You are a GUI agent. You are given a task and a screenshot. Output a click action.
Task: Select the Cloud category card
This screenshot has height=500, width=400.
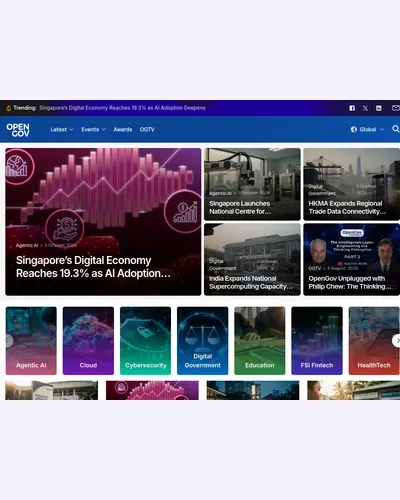point(88,341)
